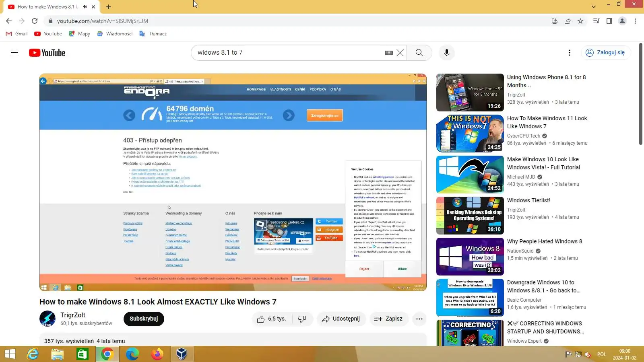This screenshot has height=362, width=644.
Task: Select the video title text below player
Action: 158,302
